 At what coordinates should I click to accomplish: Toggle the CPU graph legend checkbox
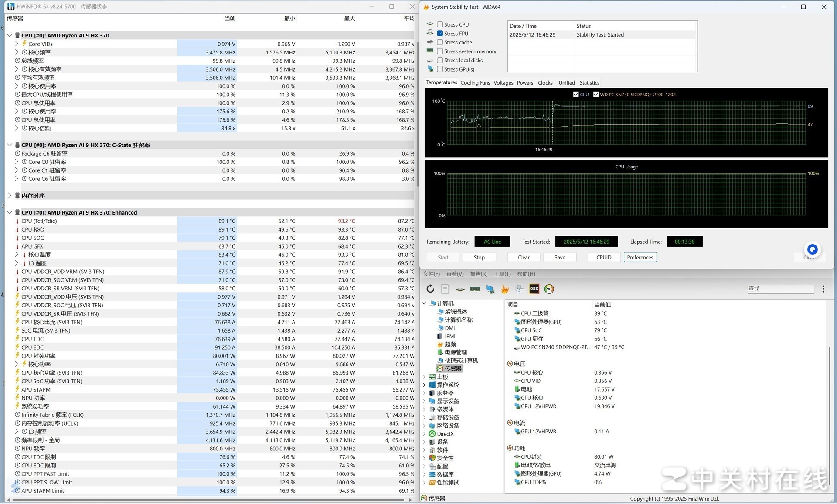coord(576,94)
